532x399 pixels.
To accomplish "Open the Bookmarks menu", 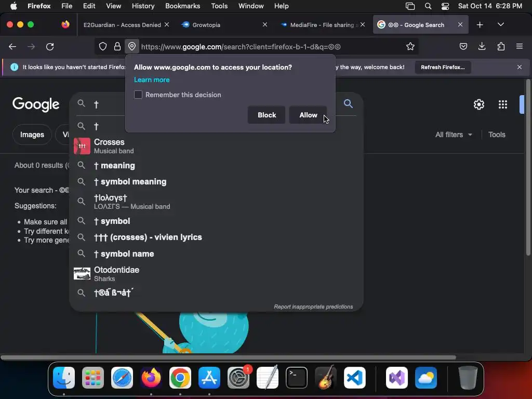I will pos(182,6).
